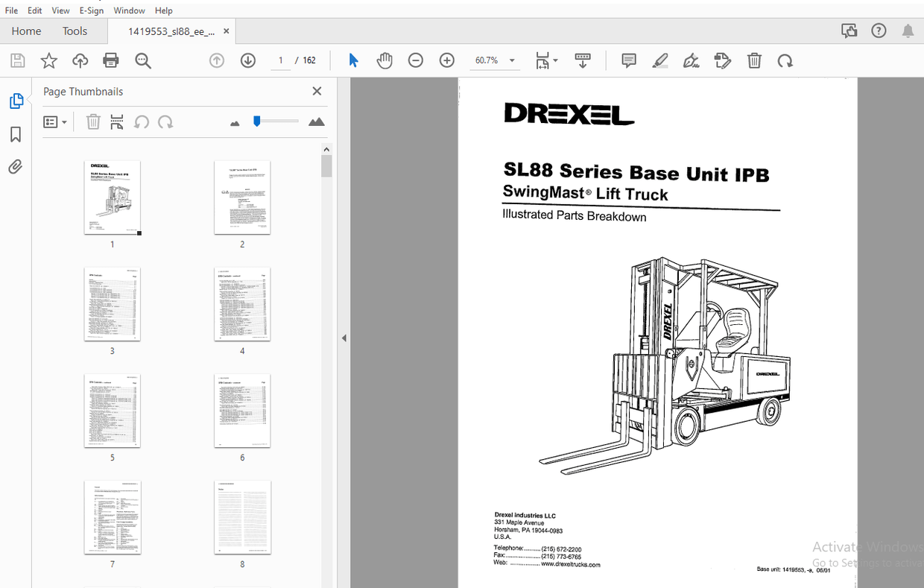Open the Attachments panel
Viewport: 924px width, 588px height.
[16, 166]
